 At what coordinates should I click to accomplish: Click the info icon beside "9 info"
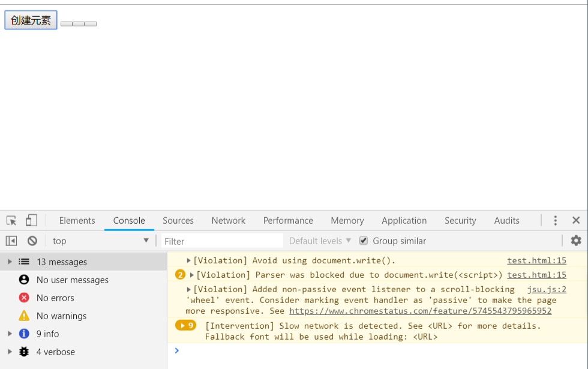click(23, 334)
